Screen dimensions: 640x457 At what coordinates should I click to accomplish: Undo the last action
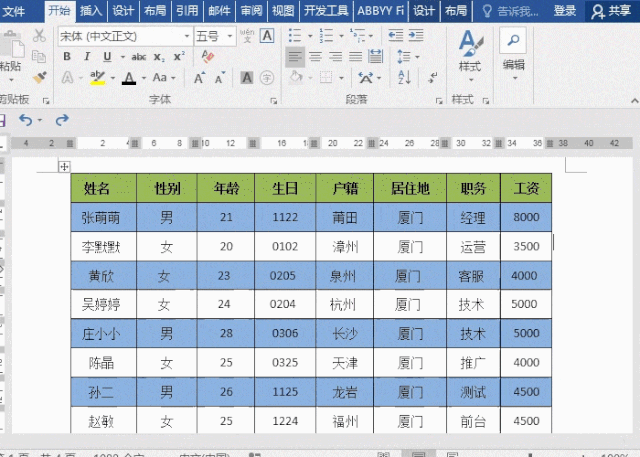click(26, 120)
